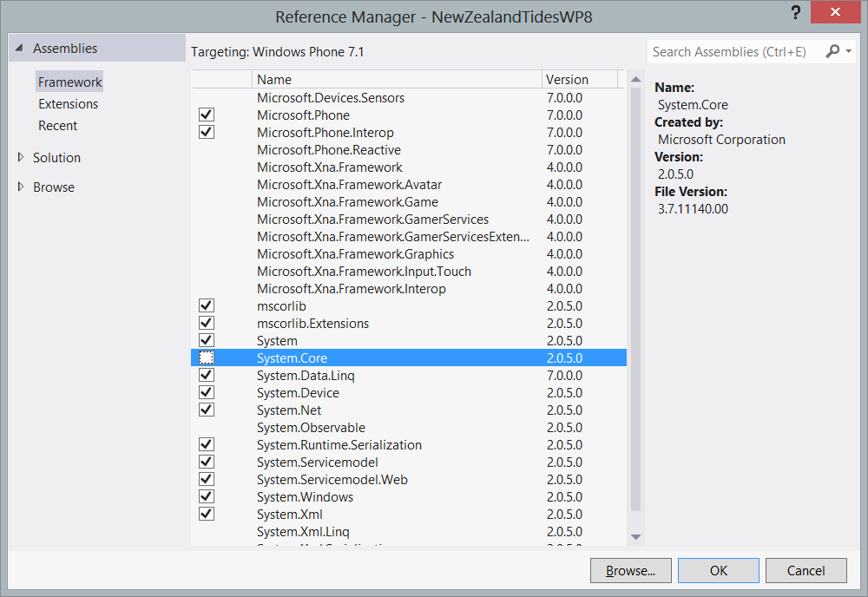This screenshot has width=868, height=597.
Task: Click the Help question mark icon
Action: pos(796,12)
